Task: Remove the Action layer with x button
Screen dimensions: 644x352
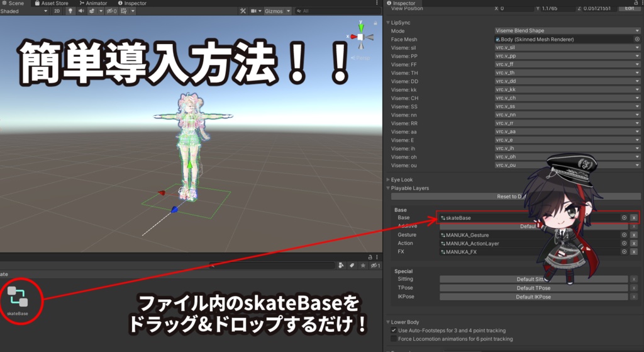Action: [x=634, y=244]
